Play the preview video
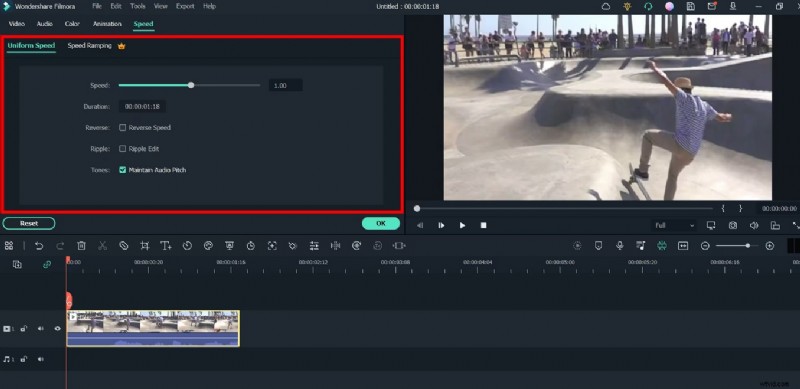Viewport: 800px width, 389px height. pyautogui.click(x=462, y=225)
